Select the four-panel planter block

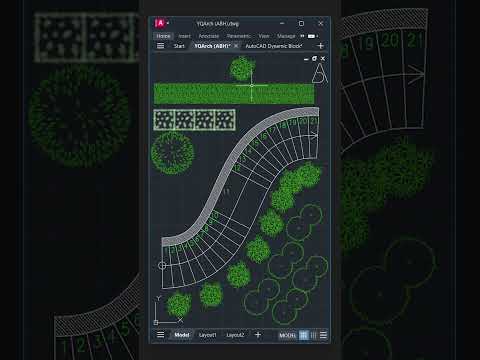[x=195, y=120]
